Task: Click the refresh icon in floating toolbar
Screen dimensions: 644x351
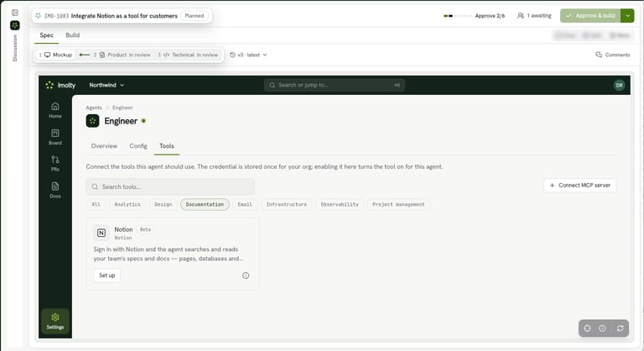Action: coord(621,328)
